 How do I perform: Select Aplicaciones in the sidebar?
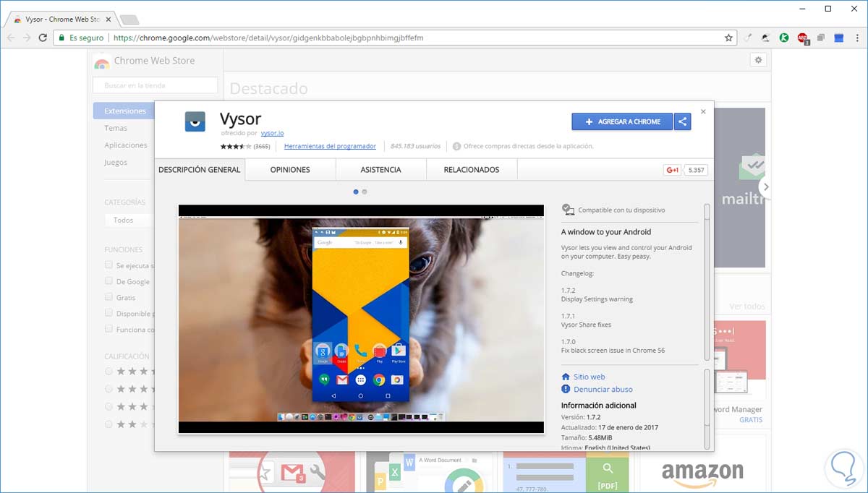tap(125, 145)
